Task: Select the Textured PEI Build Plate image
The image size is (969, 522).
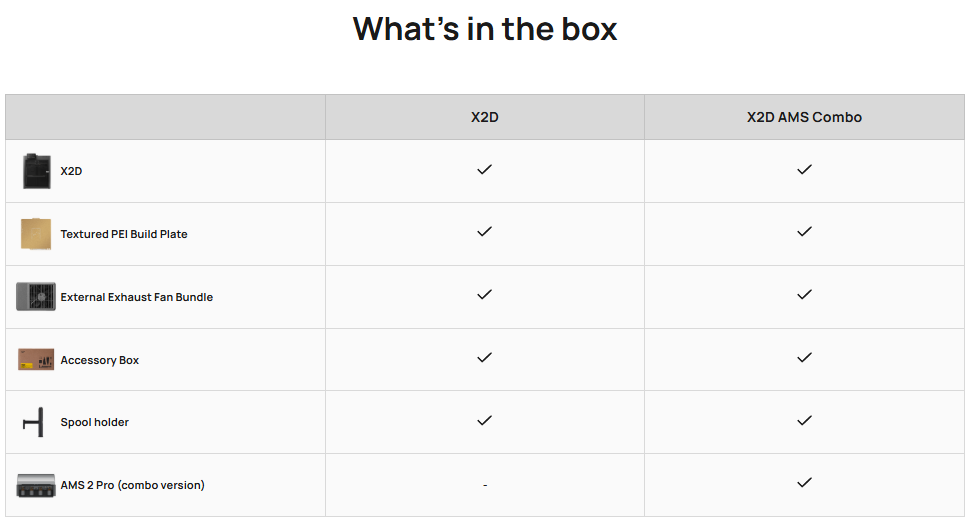Action: click(36, 234)
